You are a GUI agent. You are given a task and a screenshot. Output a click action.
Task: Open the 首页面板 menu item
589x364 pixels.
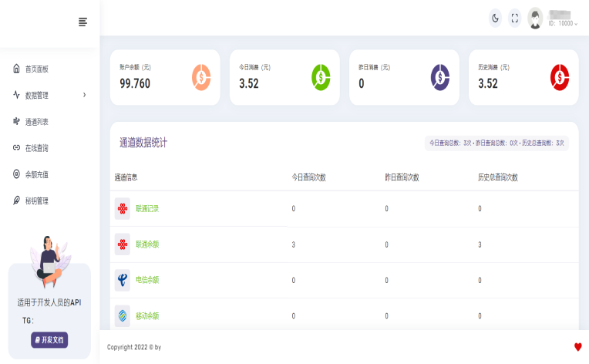click(36, 69)
